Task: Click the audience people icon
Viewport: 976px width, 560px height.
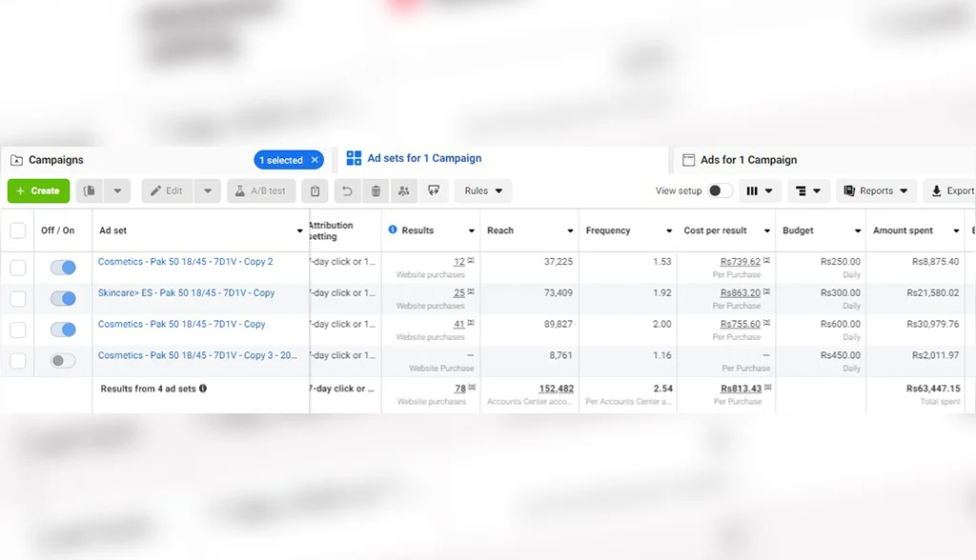Action: coord(404,190)
